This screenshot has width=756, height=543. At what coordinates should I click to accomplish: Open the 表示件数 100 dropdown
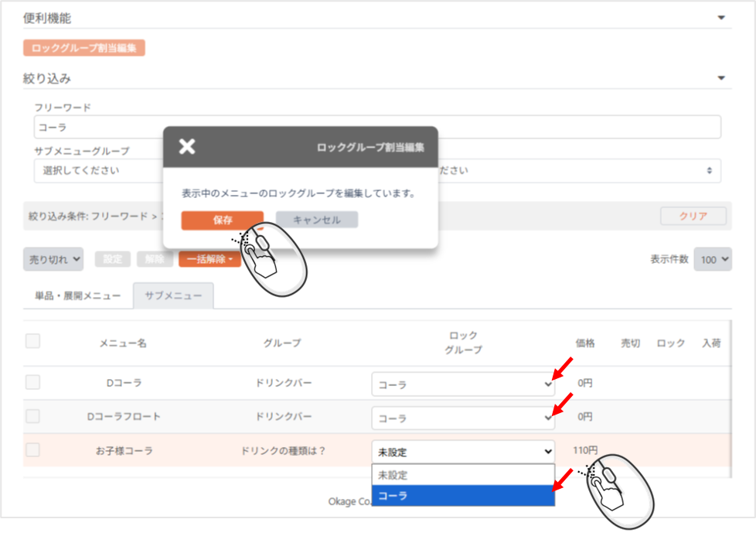pyautogui.click(x=713, y=260)
